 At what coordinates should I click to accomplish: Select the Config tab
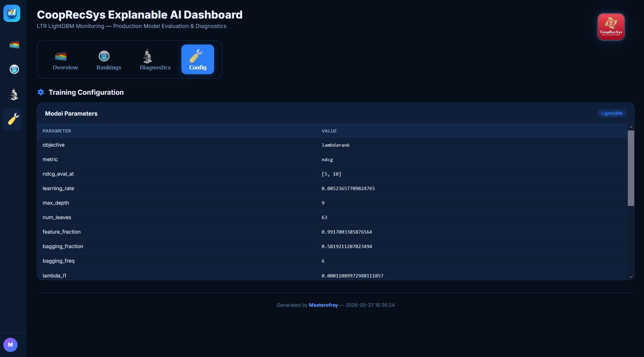point(198,60)
